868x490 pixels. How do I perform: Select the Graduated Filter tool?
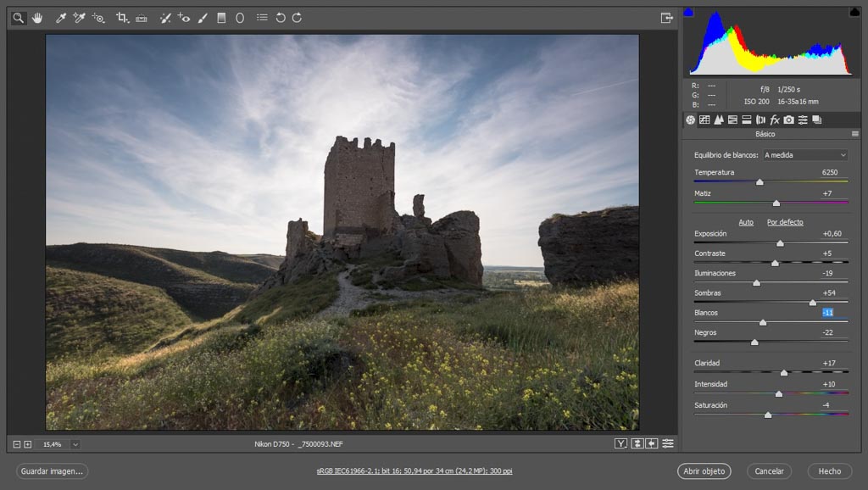click(x=221, y=18)
